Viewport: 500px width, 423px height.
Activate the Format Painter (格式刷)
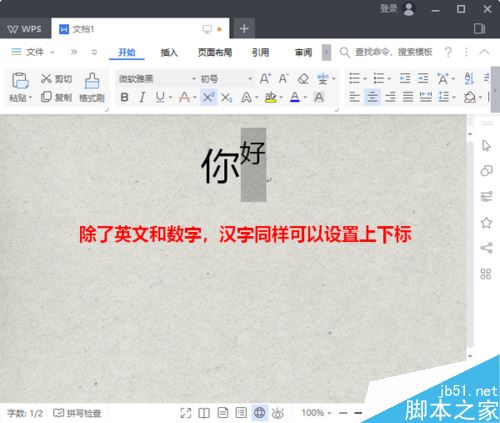(x=92, y=87)
